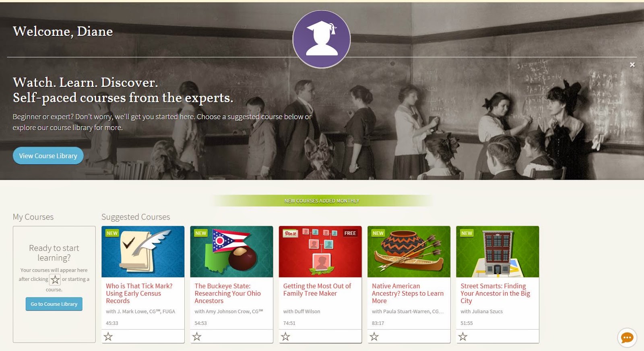This screenshot has width=644, height=351.
Task: Click the New Courses Added Monthly banner
Action: point(322,201)
